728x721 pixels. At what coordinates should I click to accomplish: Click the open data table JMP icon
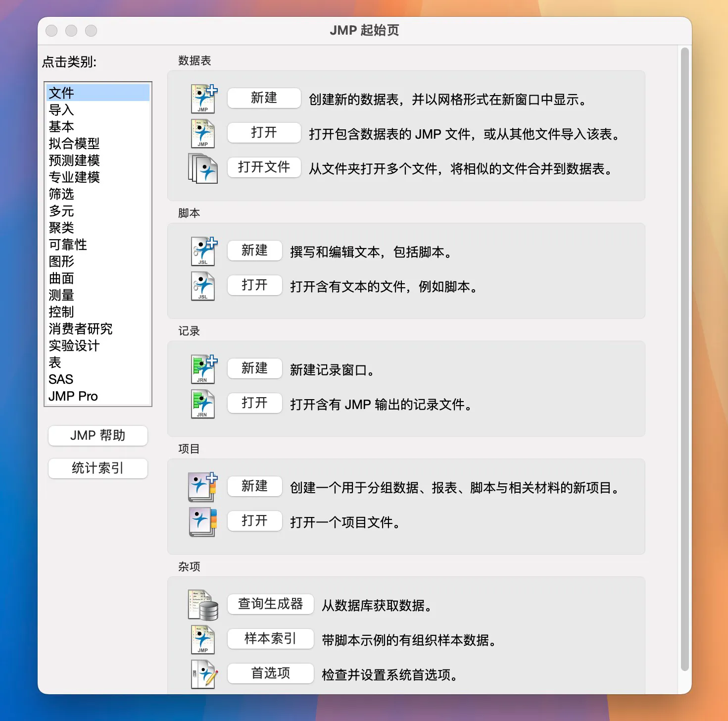(x=203, y=134)
